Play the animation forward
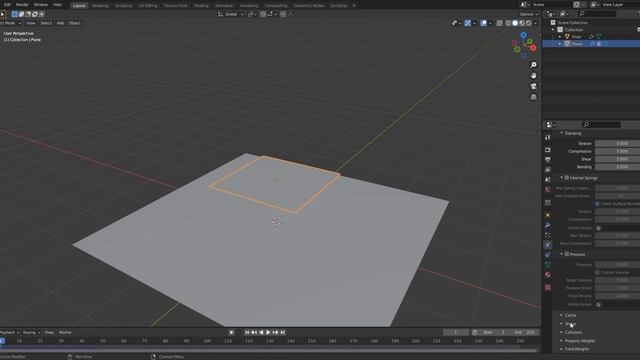The height and width of the screenshot is (360, 640). pyautogui.click(x=268, y=333)
